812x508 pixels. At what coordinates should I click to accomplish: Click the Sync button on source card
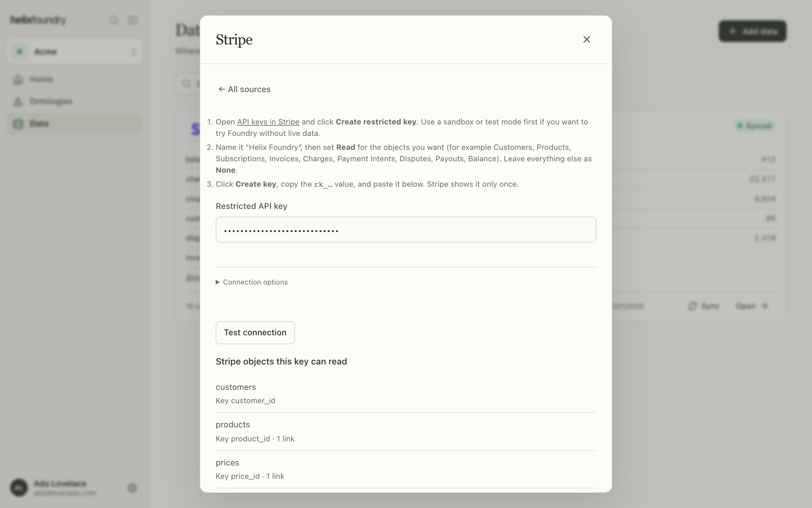[704, 306]
